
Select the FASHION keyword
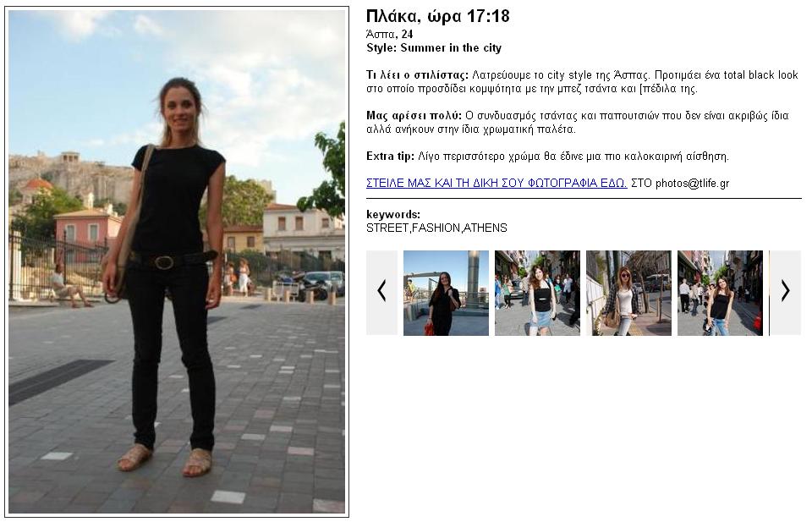point(436,228)
